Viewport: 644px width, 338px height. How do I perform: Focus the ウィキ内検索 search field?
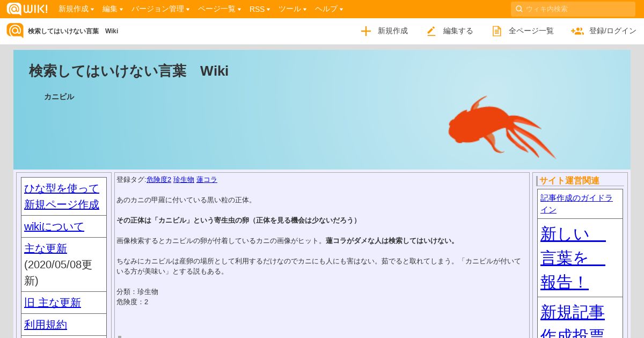click(573, 9)
